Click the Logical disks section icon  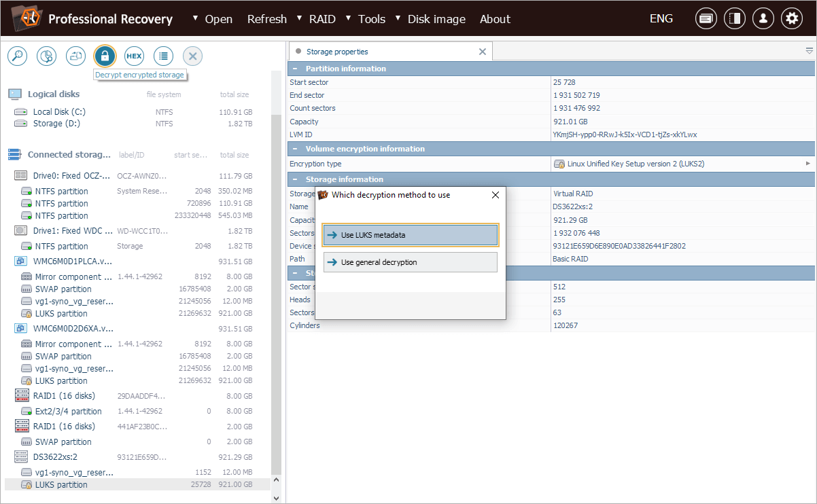coord(14,94)
